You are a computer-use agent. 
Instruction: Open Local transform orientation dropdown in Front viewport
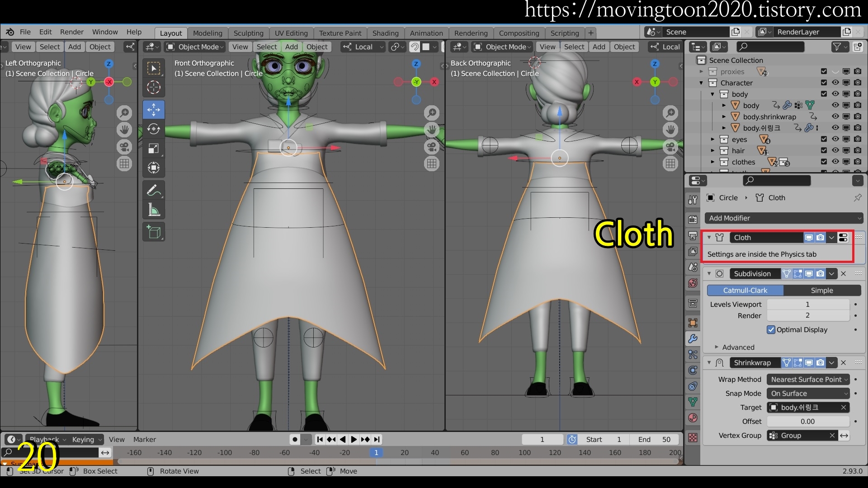coord(363,47)
